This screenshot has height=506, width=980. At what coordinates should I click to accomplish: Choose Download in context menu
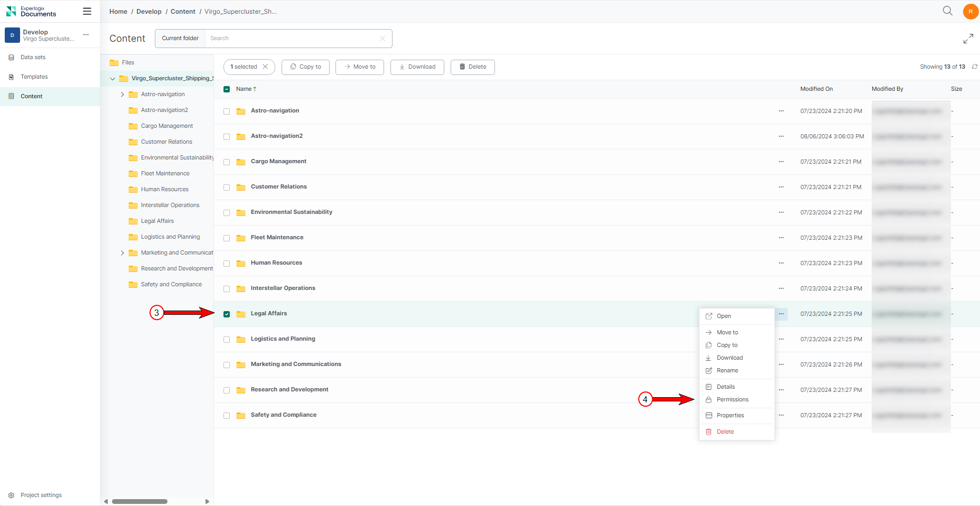point(737,358)
